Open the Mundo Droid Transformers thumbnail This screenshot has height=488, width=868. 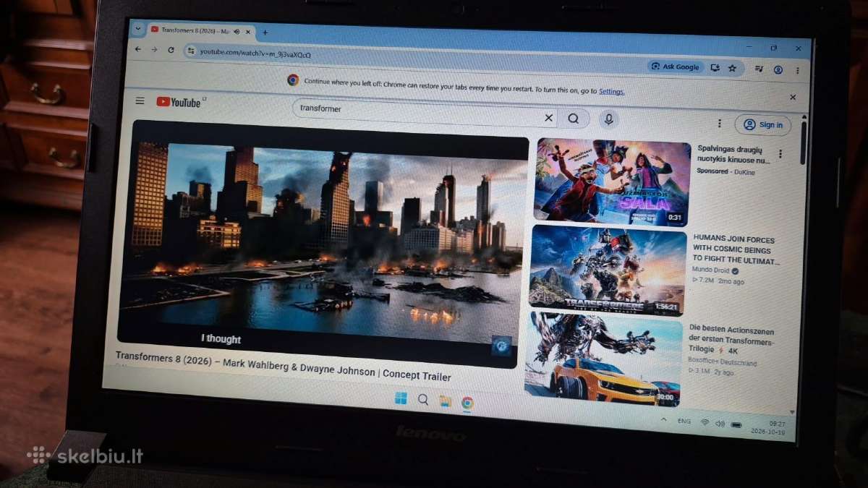[x=608, y=270]
